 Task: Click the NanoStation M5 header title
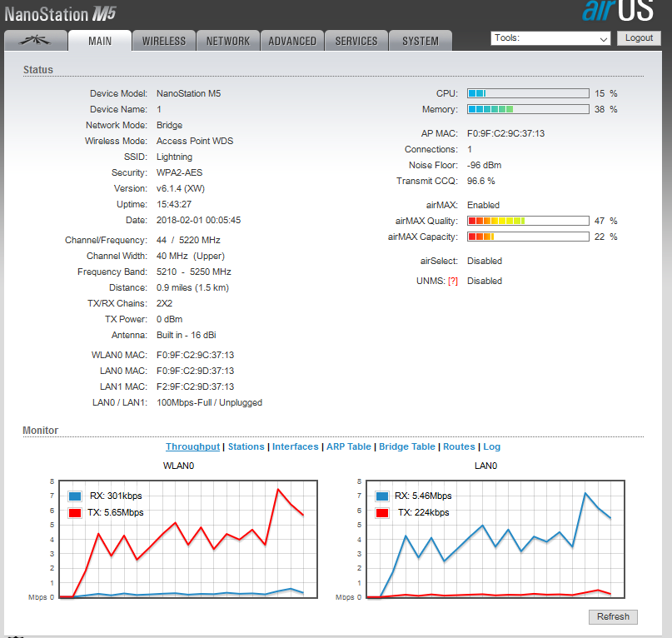tap(61, 15)
